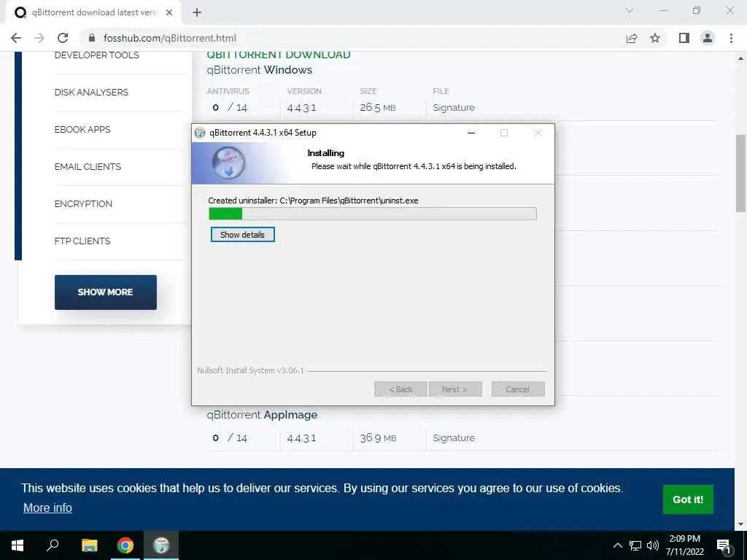
Task: Open a new browser tab
Action: tap(197, 12)
